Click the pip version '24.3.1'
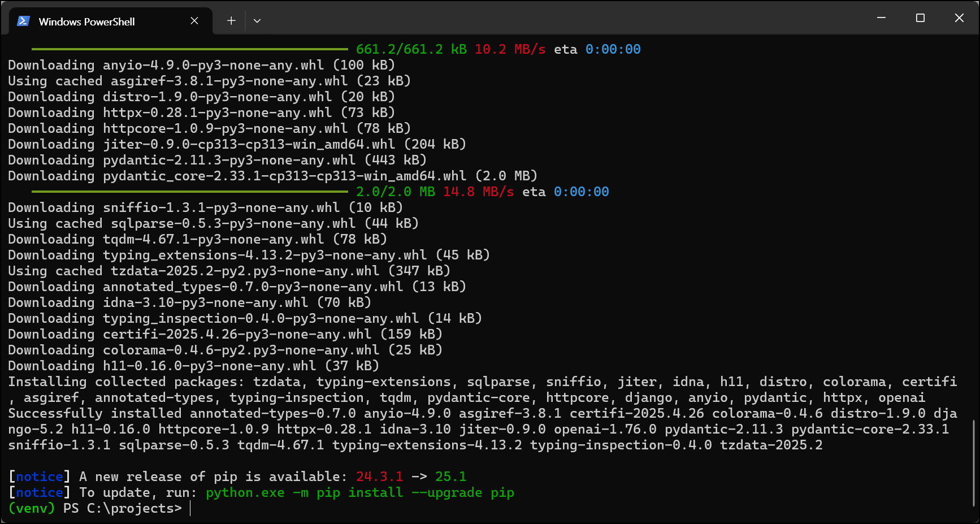 [x=380, y=477]
